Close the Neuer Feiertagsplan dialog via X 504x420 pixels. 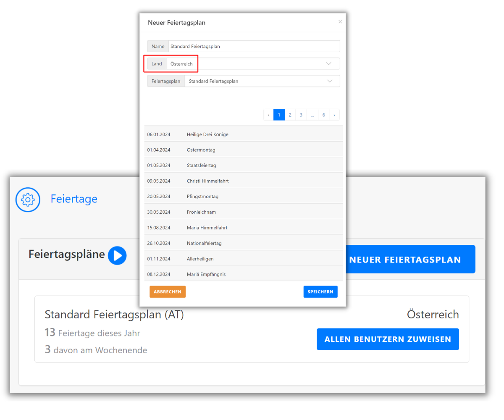[x=340, y=21]
